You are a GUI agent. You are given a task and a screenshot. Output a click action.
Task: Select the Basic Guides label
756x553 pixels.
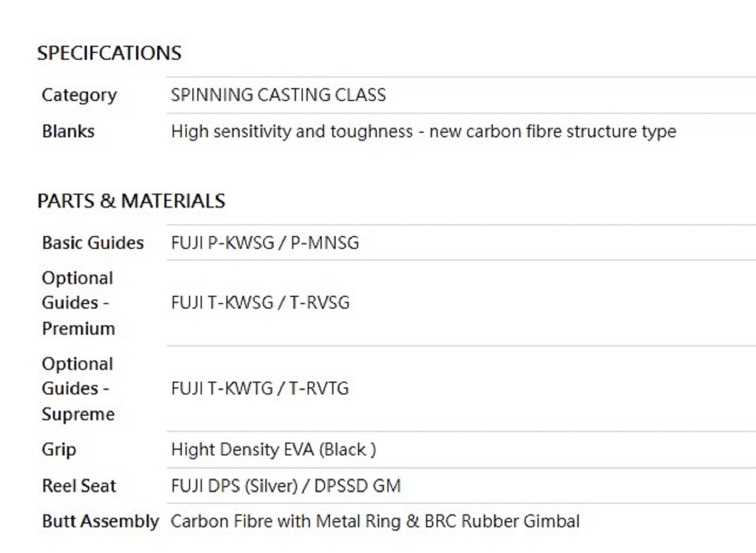pos(93,243)
